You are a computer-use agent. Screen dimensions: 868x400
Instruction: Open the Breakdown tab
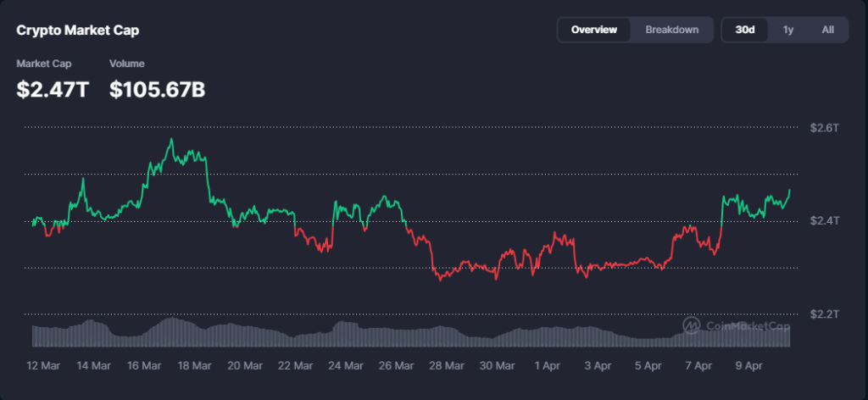point(672,30)
